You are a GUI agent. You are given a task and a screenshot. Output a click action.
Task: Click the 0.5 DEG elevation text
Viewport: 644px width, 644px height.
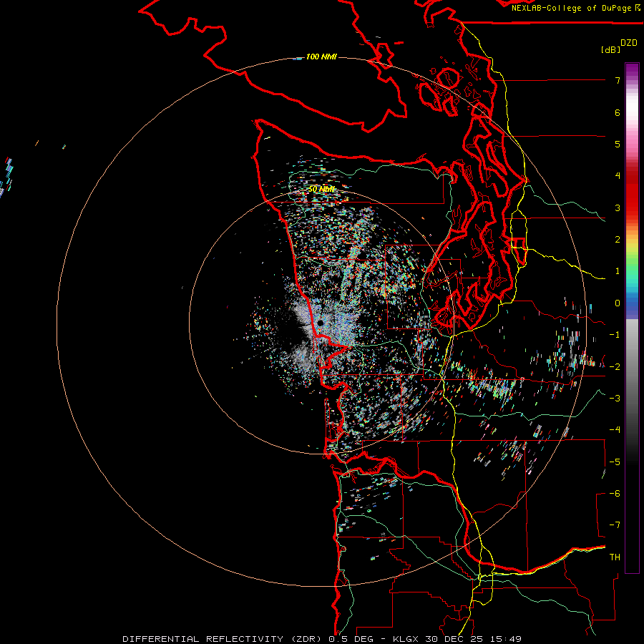coord(351,639)
